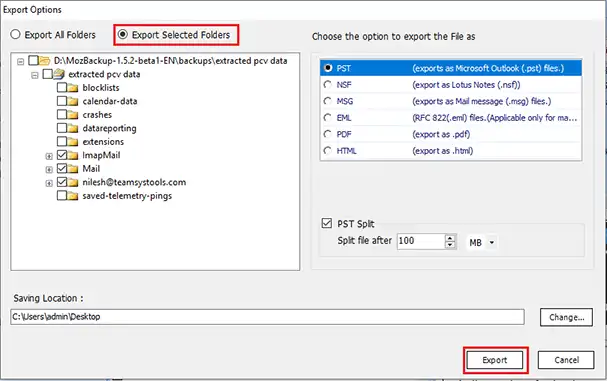Screen dimensions: 607x381
Task: Uncheck the ImapMail folder checkbox
Action: [x=62, y=155]
